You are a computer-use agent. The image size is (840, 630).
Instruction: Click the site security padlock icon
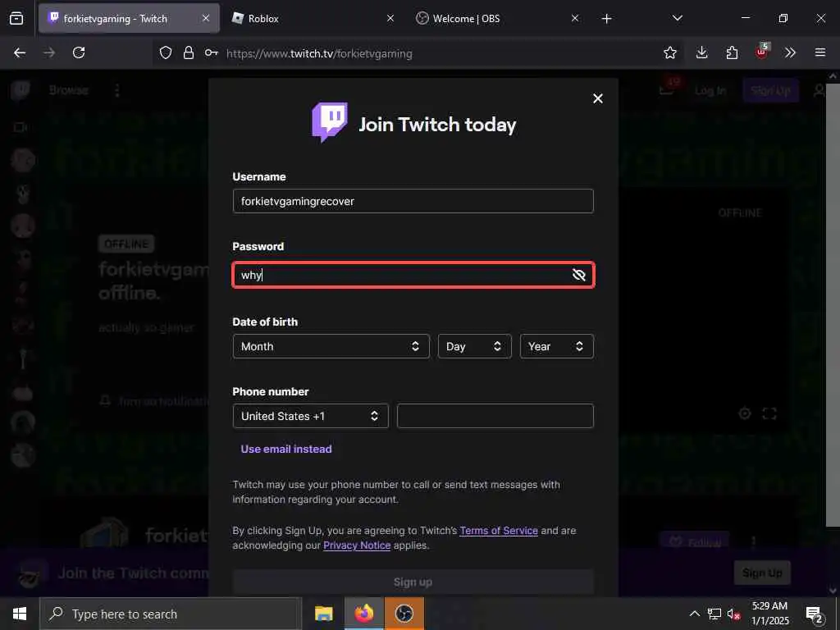[x=189, y=53]
